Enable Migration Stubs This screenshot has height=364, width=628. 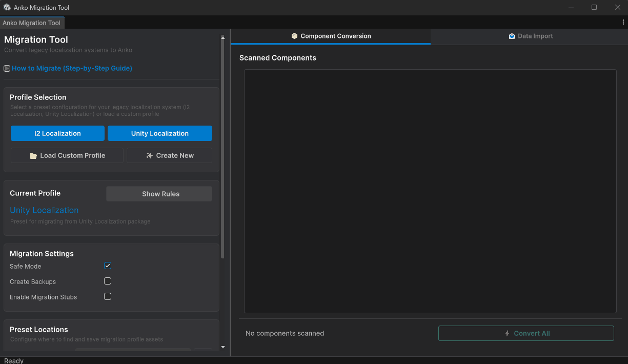pos(108,296)
